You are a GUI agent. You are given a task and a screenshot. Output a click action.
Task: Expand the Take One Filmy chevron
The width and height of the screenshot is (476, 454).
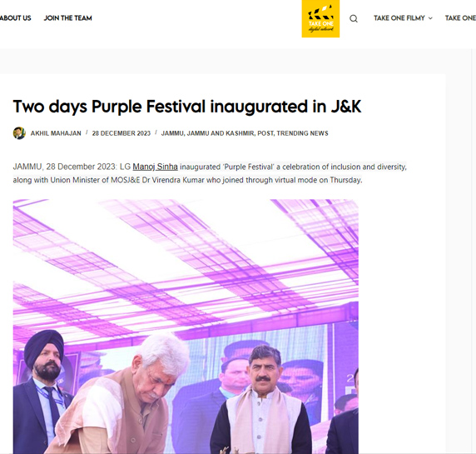pos(430,18)
